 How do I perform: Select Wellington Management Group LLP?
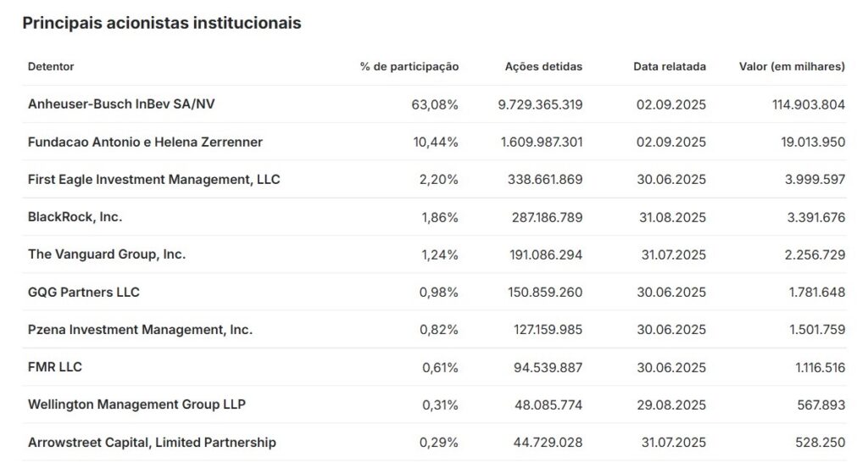136,404
